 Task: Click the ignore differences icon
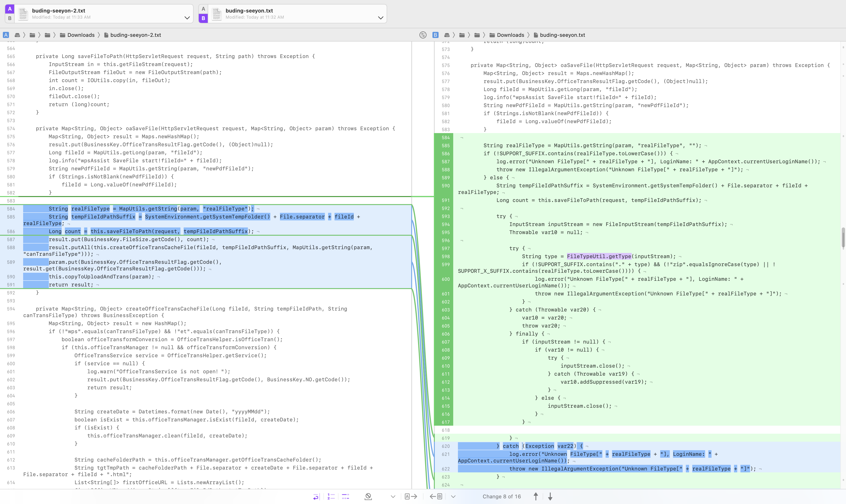click(x=368, y=496)
